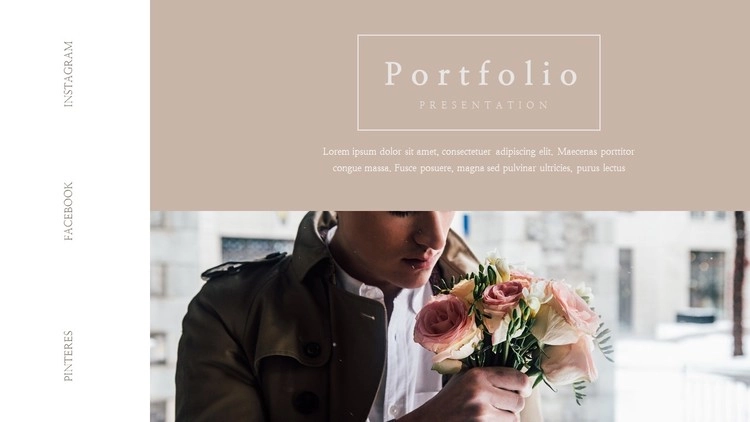Click the blurred building window on right
The image size is (750, 422).
click(706, 280)
